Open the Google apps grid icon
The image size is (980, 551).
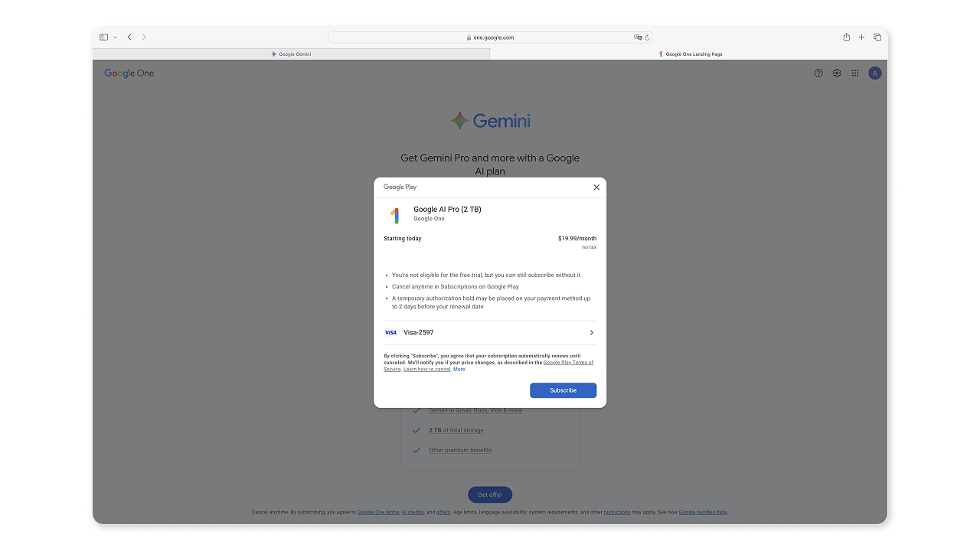tap(855, 73)
